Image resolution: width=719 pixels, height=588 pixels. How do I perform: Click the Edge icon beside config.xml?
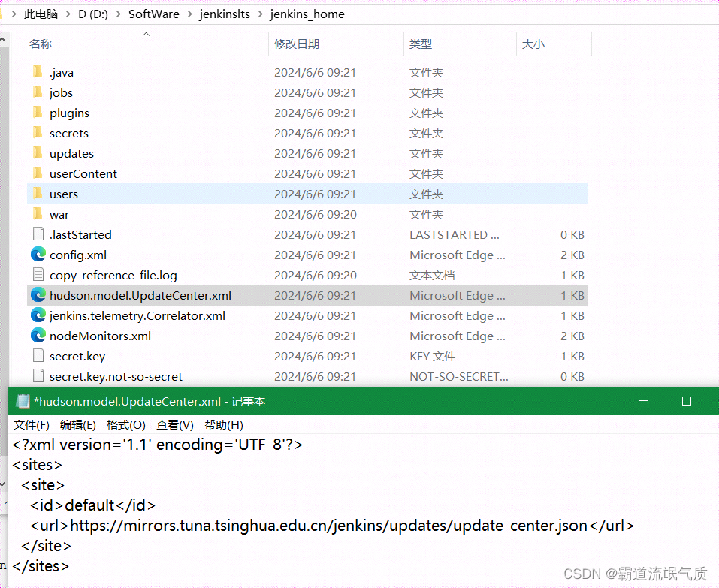(39, 255)
